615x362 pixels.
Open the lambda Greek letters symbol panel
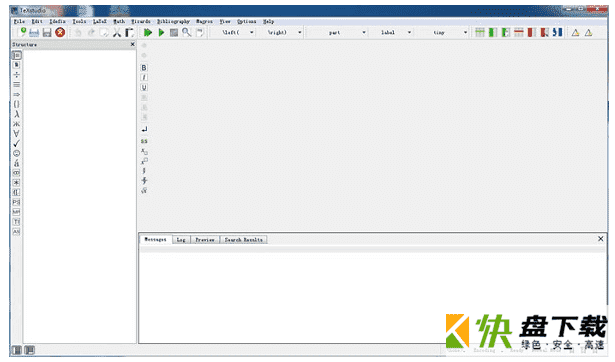click(x=16, y=114)
